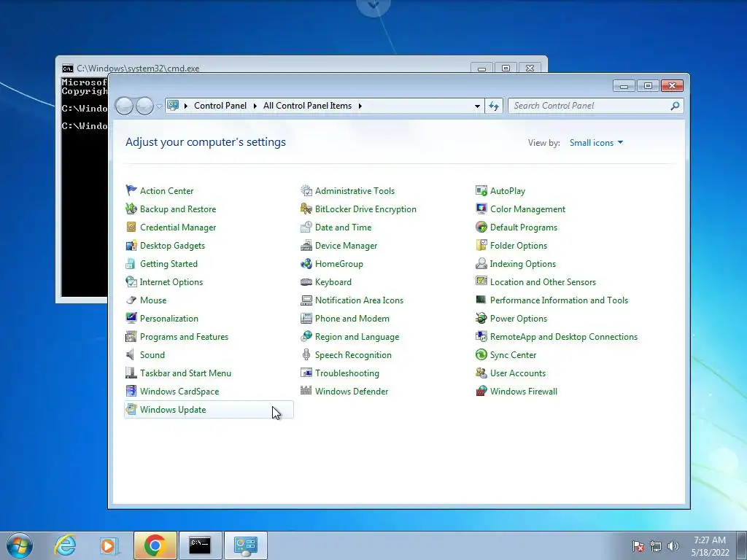Image resolution: width=747 pixels, height=560 pixels.
Task: Open the Windows CardSpace link
Action: click(x=179, y=392)
